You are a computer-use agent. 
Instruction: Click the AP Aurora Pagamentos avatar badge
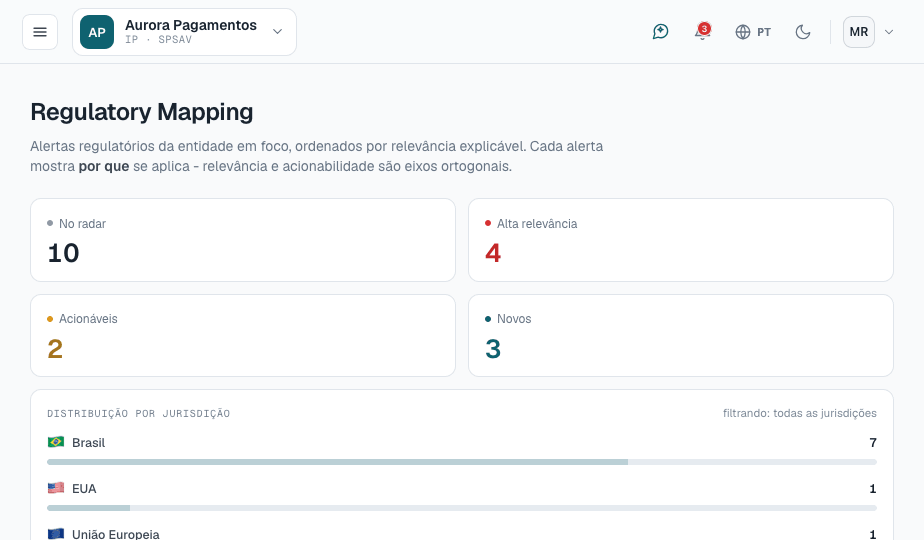tap(97, 32)
